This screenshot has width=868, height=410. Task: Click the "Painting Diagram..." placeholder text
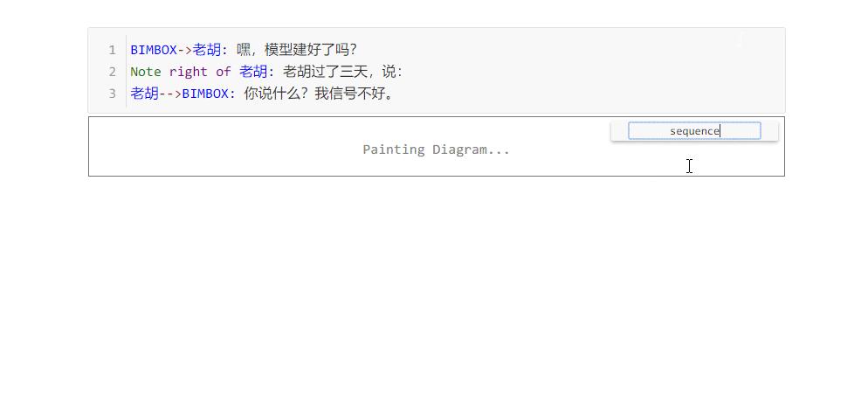(437, 149)
